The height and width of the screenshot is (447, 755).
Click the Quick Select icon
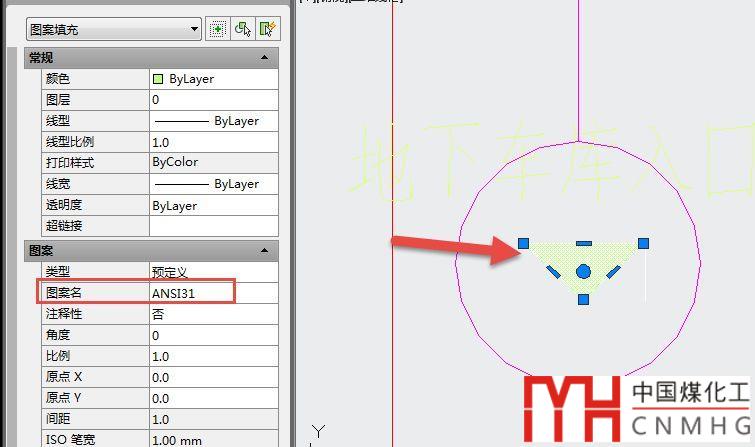coord(267,29)
